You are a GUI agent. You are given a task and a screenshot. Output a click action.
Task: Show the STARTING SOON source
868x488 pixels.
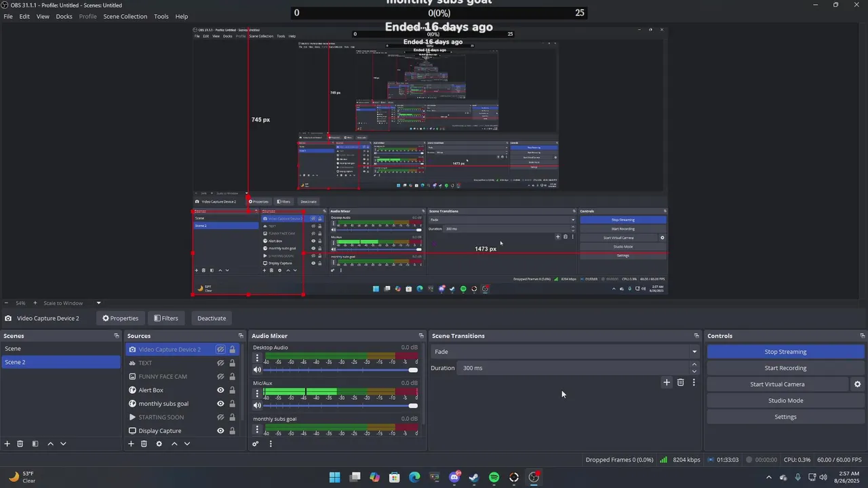(x=220, y=418)
